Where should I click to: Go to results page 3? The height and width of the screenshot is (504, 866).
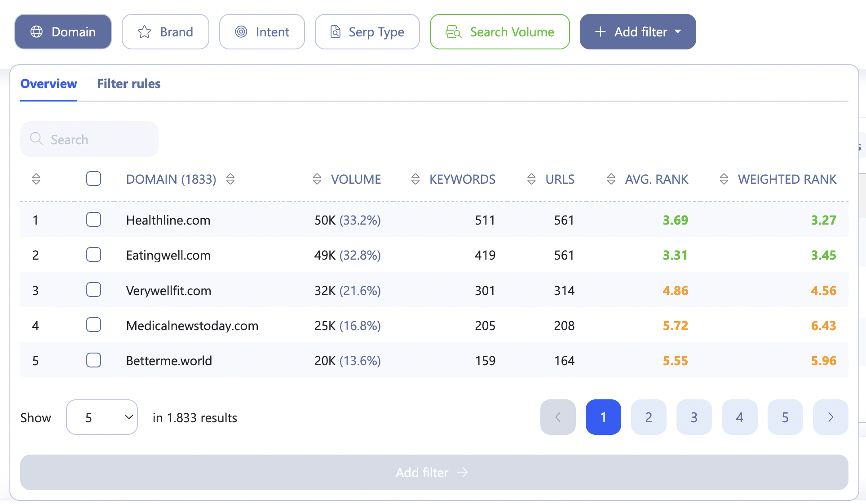pos(694,417)
